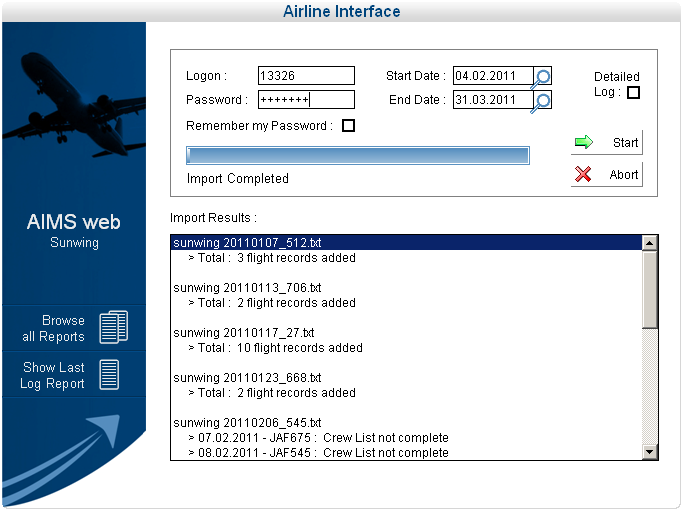Select sunwing 20110117_27.txt result entry
This screenshot has height=513, width=687.
pos(244,333)
